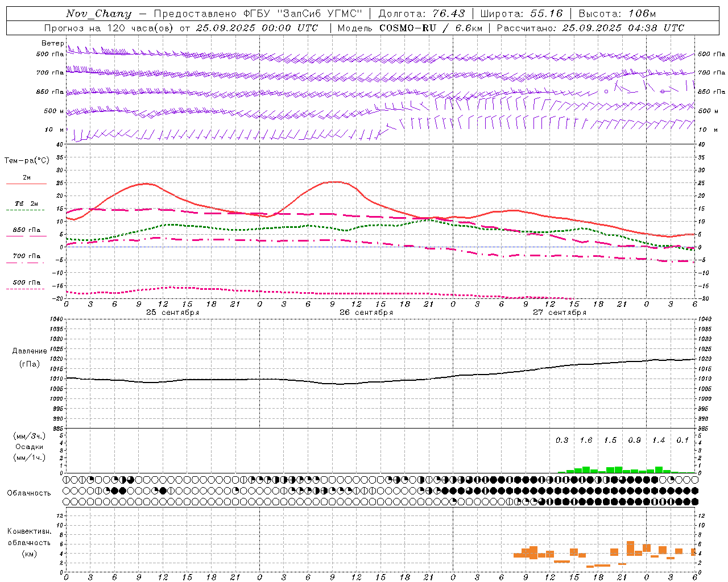This screenshot has height=582, width=728.
Task: Click the Тем-ра(°C) panel label
Action: point(27,161)
